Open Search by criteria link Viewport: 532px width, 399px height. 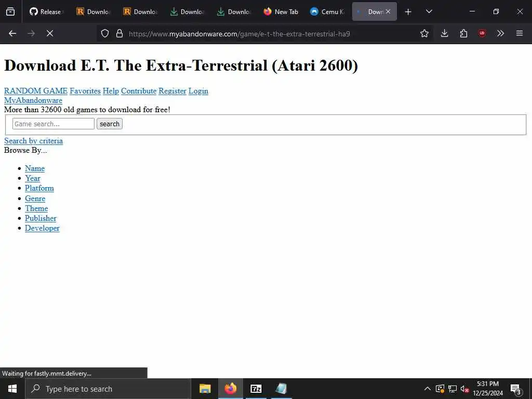tap(34, 141)
